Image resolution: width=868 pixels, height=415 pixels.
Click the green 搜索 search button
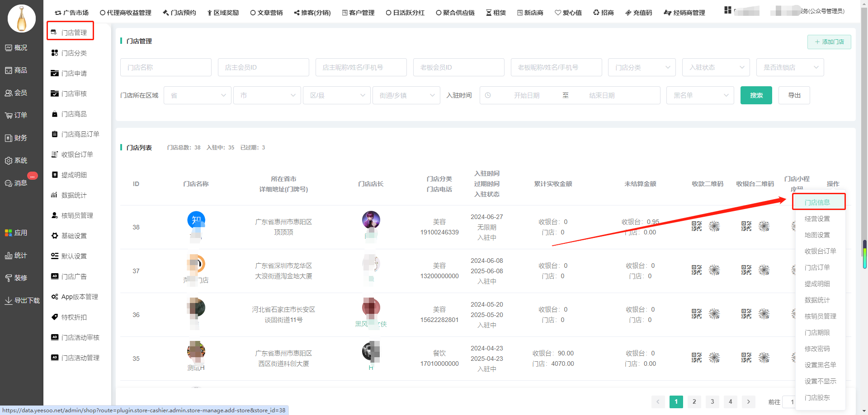(x=756, y=95)
